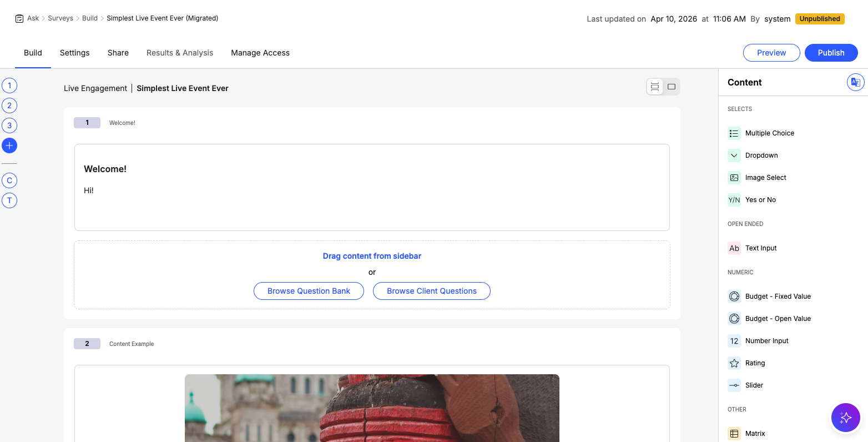
Task: Jump to page 3 in navigator
Action: 9,125
